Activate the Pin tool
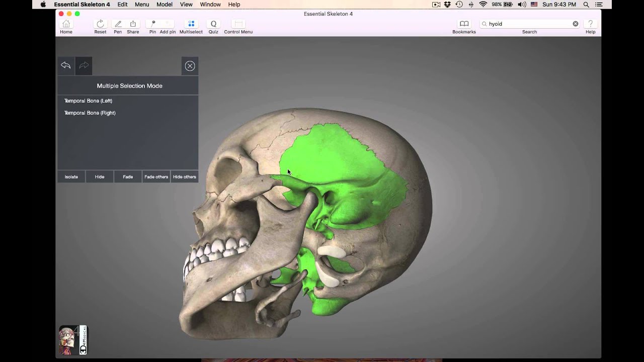This screenshot has height=362, width=644. (x=152, y=27)
